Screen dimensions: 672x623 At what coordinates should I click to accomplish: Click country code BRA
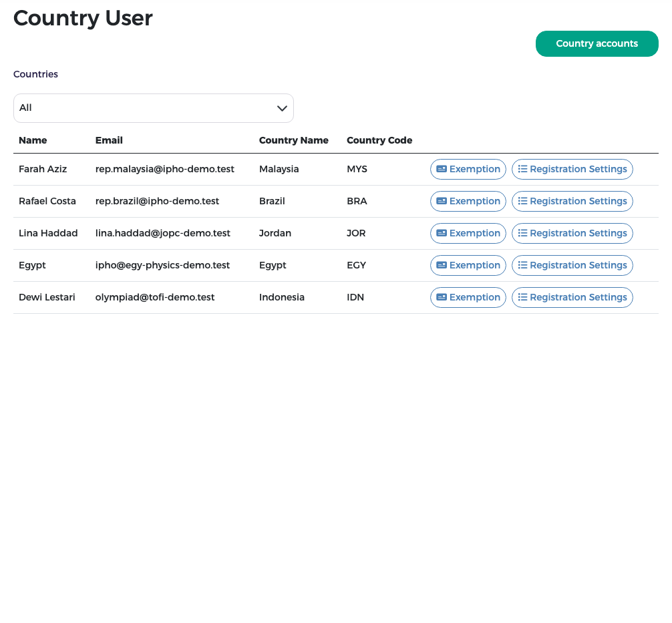click(357, 202)
